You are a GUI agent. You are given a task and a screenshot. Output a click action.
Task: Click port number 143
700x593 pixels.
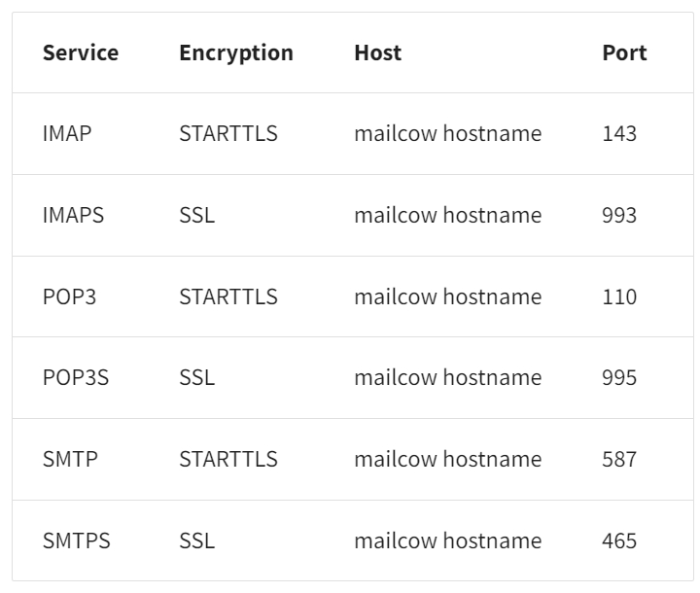(x=619, y=133)
